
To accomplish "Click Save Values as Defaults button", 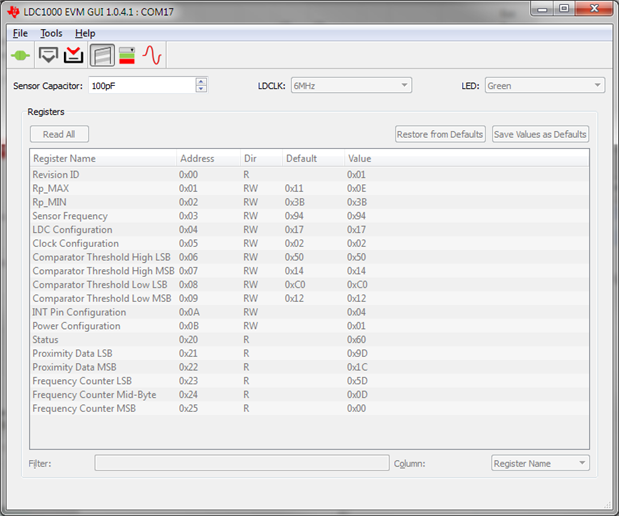I will click(540, 134).
